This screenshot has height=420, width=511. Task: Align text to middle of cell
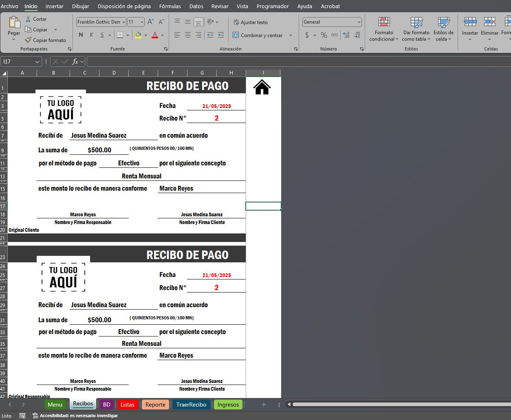point(188,22)
